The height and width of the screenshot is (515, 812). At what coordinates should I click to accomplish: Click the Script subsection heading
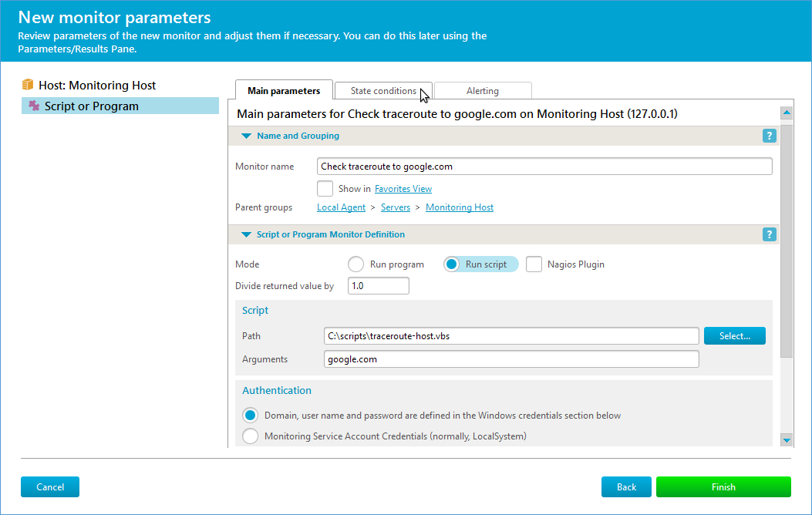[x=254, y=310]
